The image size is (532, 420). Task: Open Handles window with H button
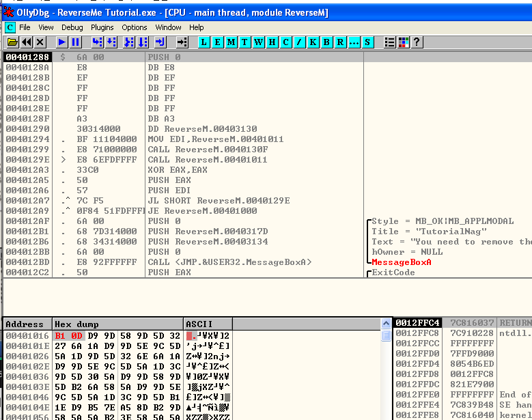point(272,42)
